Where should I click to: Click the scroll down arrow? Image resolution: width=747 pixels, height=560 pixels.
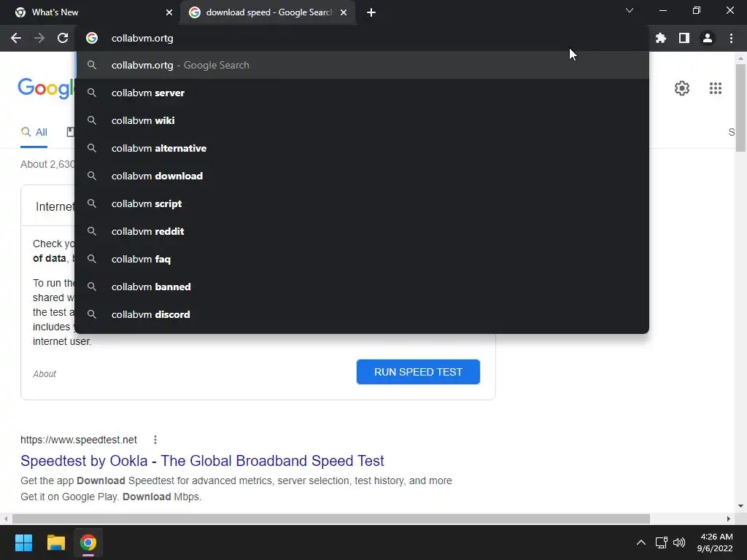[x=740, y=506]
